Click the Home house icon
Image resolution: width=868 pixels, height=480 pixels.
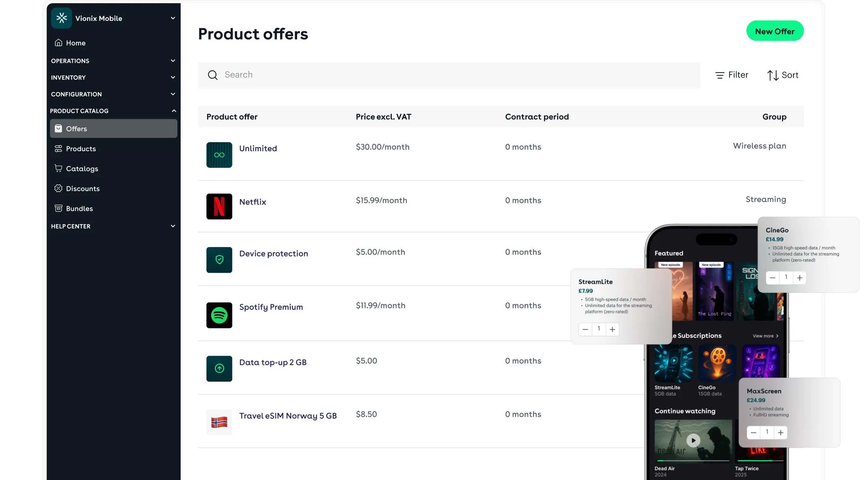(x=58, y=43)
